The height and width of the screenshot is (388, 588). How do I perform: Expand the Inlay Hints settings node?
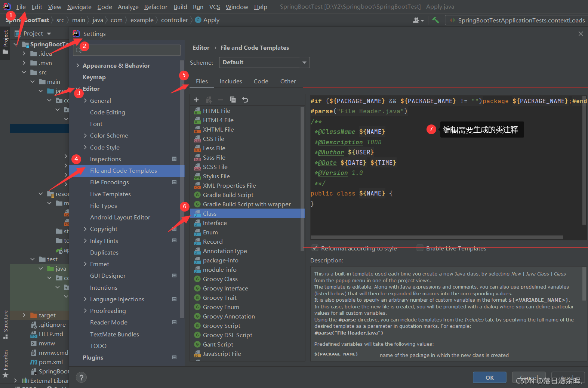pos(85,241)
